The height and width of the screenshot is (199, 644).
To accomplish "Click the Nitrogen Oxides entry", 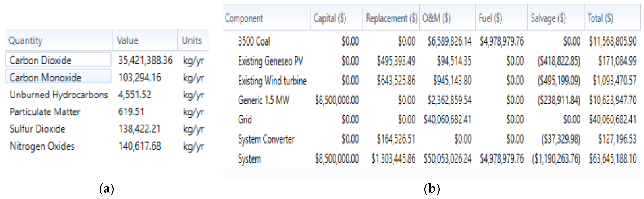I will [42, 146].
